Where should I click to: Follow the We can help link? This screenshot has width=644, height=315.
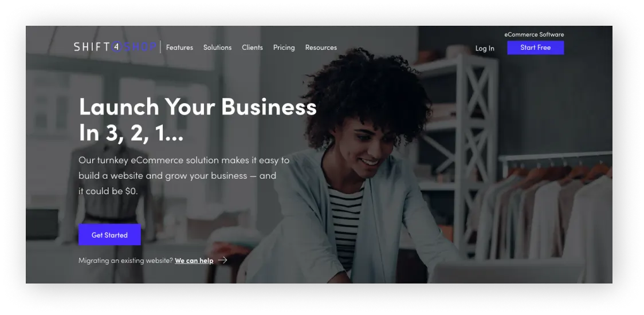pos(194,261)
